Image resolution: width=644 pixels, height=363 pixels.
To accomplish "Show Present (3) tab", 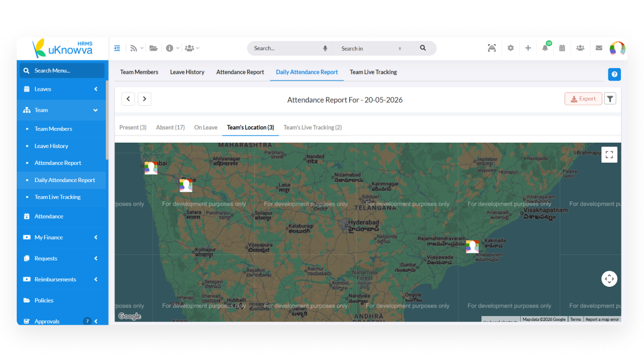I will point(133,127).
